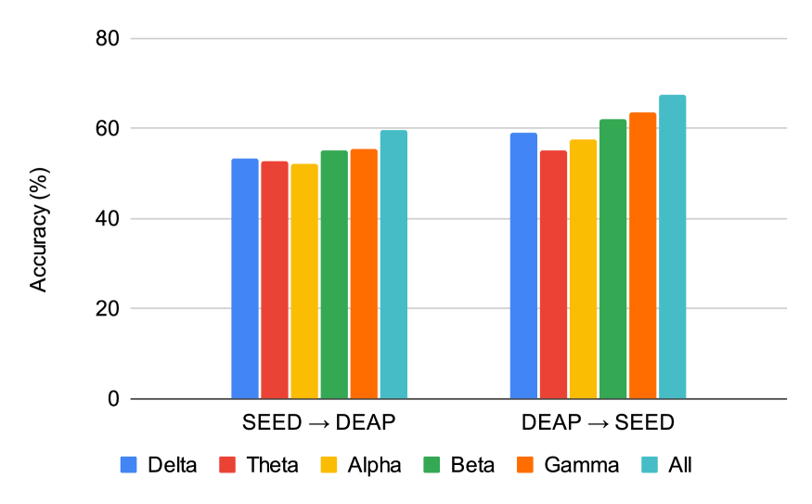Click the DEAP → SEED axis label

598,422
